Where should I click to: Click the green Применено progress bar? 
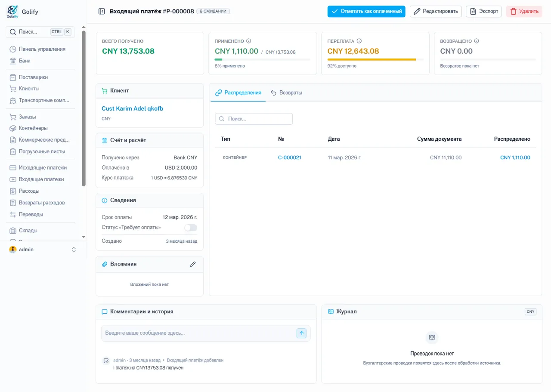(x=262, y=59)
